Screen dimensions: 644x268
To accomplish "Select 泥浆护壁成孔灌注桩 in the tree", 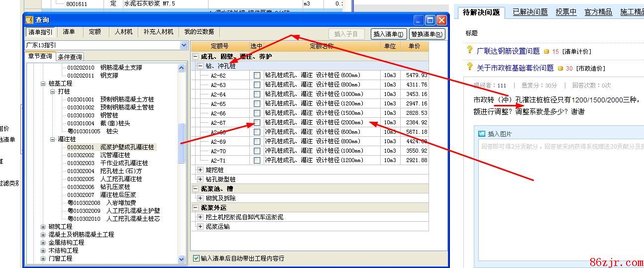I will (127, 147).
